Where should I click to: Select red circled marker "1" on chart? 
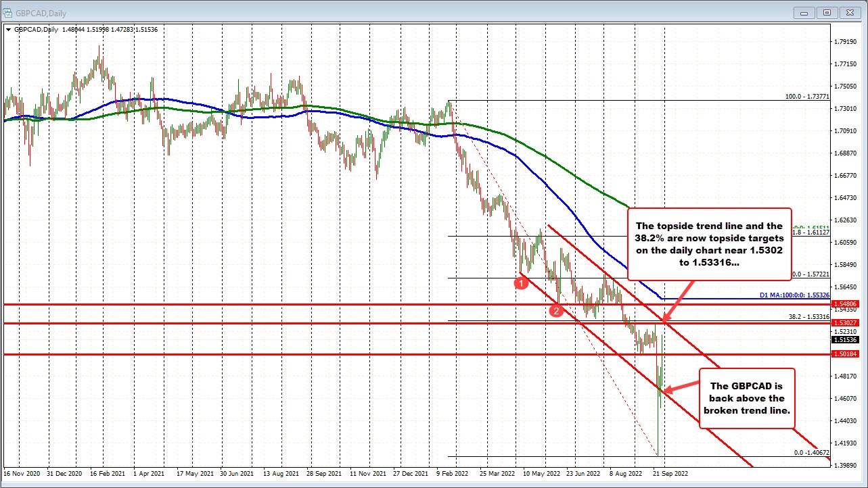click(x=521, y=283)
